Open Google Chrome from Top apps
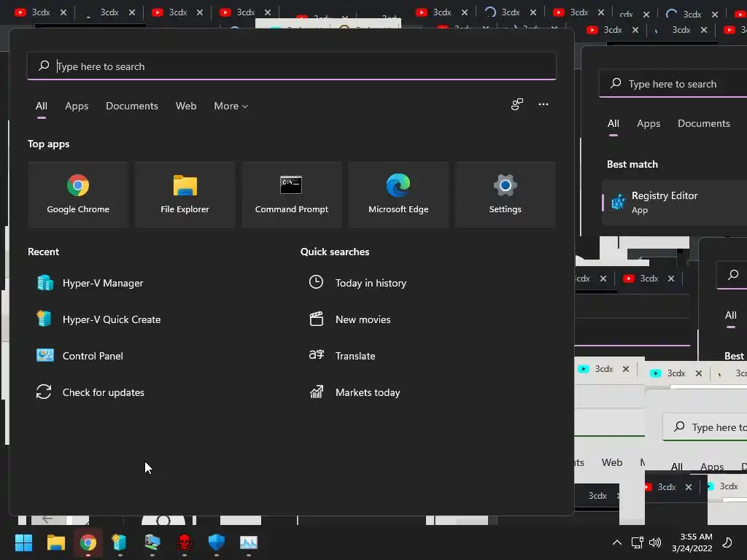This screenshot has width=747, height=560. [78, 195]
